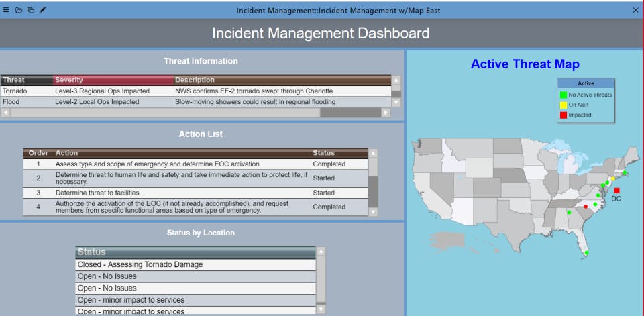This screenshot has width=644, height=316.
Task: Click the yellow On Alert map marker
Action: [x=612, y=178]
